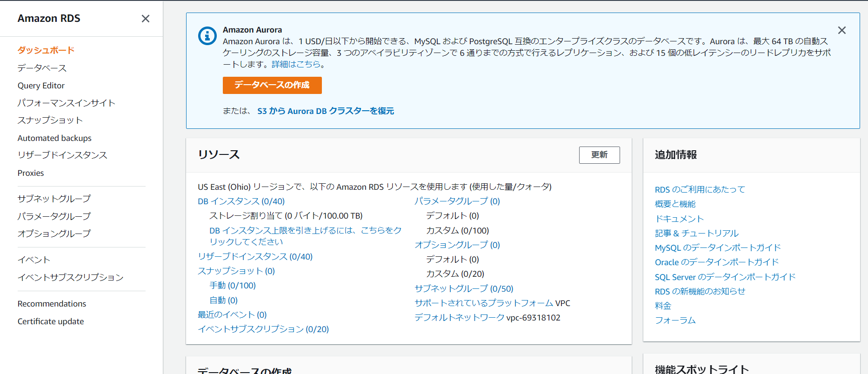868x374 pixels.
Task: Open 自動 (0) snapshots link
Action: (x=223, y=301)
